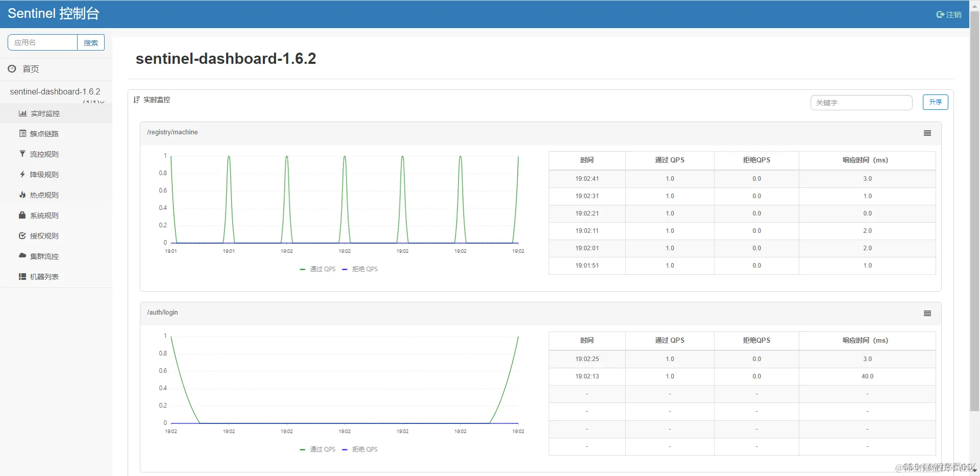This screenshot has height=476, width=980.
Task: Click the cluster link list icon
Action: [x=22, y=134]
